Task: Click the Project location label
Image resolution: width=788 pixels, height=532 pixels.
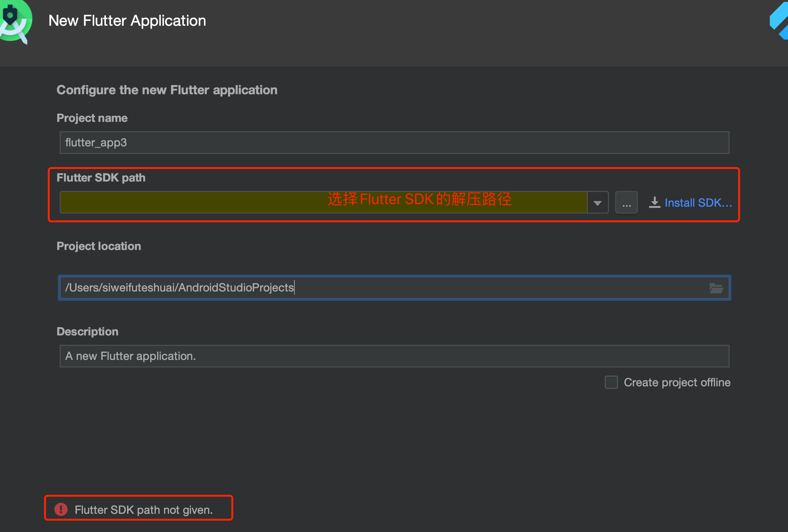Action: (x=99, y=246)
